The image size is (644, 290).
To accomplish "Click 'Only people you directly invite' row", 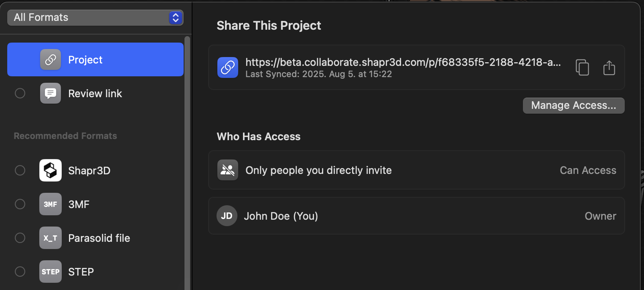I will click(x=417, y=170).
